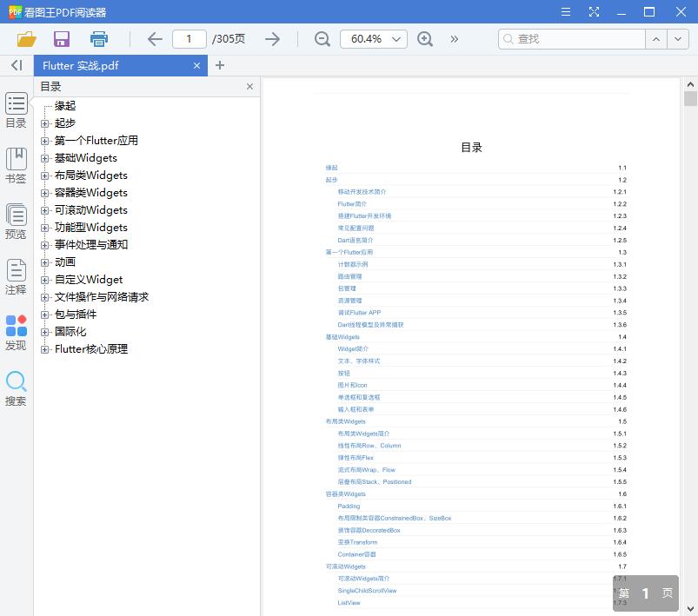Save the PDF with the save icon
The height and width of the screenshot is (616, 698).
[x=61, y=39]
